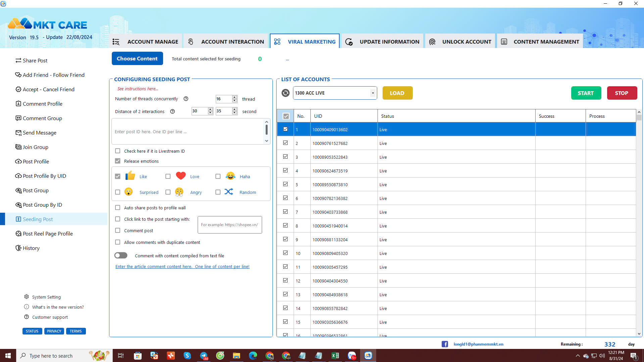Viewport: 644px width, 362px height.
Task: Click the Facebook icon beside account email
Action: 445,344
